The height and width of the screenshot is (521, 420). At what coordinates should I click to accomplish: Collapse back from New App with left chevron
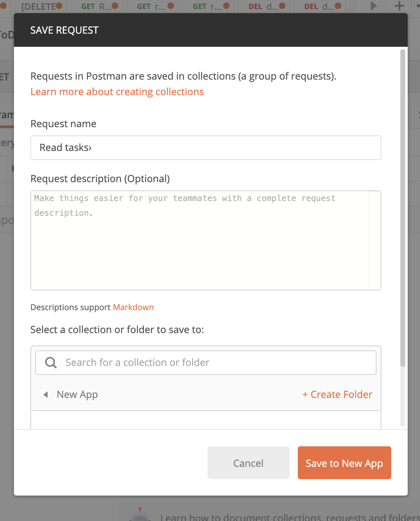point(46,394)
